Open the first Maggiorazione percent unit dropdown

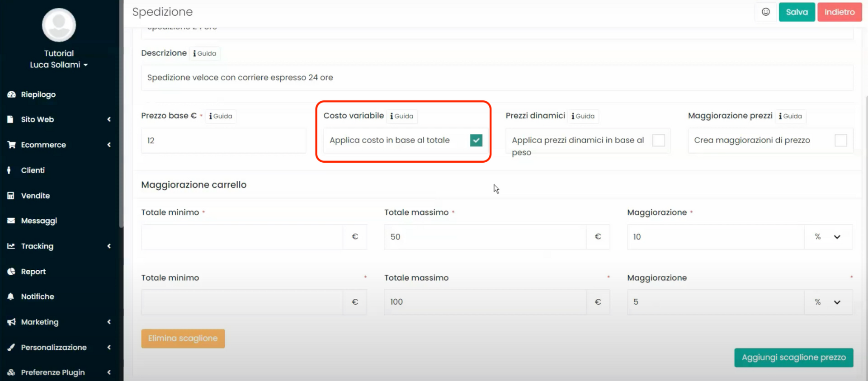tap(828, 237)
